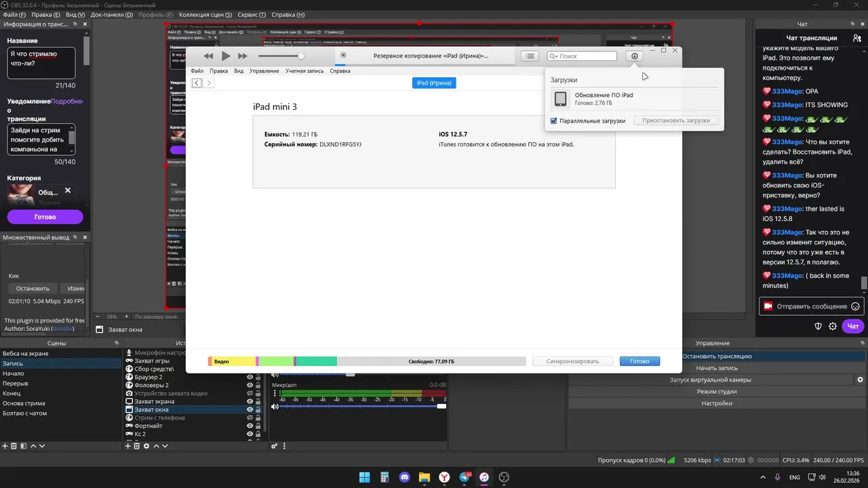This screenshot has width=868, height=488.
Task: Play media with iTunes play button
Action: pos(226,56)
